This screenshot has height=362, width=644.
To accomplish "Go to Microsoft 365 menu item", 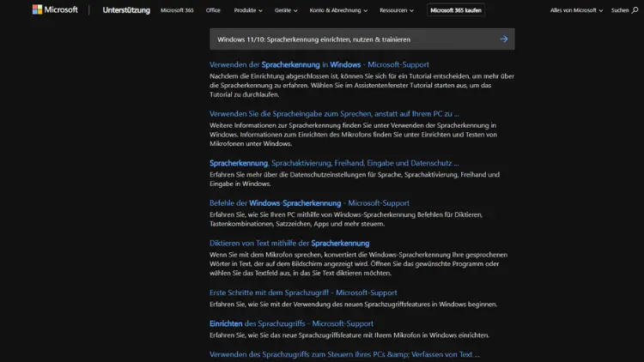I will pos(177,9).
